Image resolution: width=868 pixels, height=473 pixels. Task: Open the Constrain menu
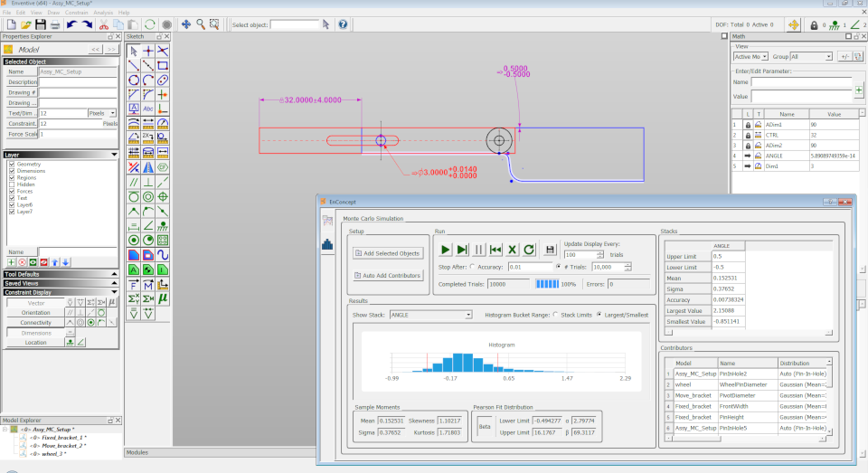point(76,12)
